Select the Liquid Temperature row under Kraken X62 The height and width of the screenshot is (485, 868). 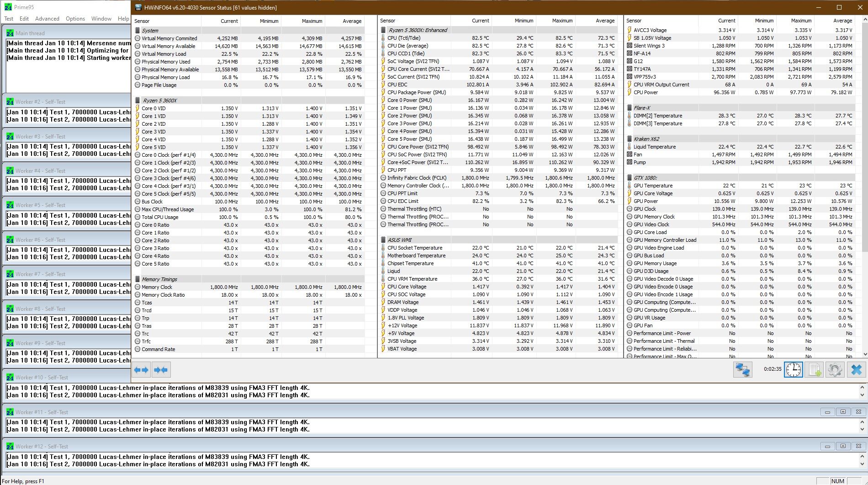point(740,147)
